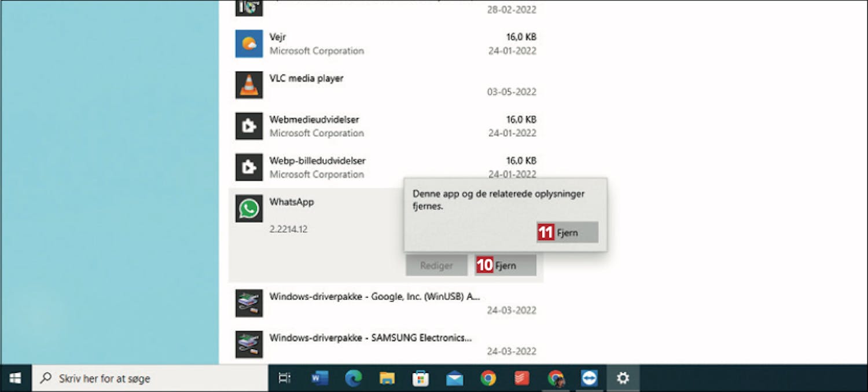Open the Chrome icon without profile picture
Image resolution: width=868 pixels, height=392 pixels.
point(488,378)
